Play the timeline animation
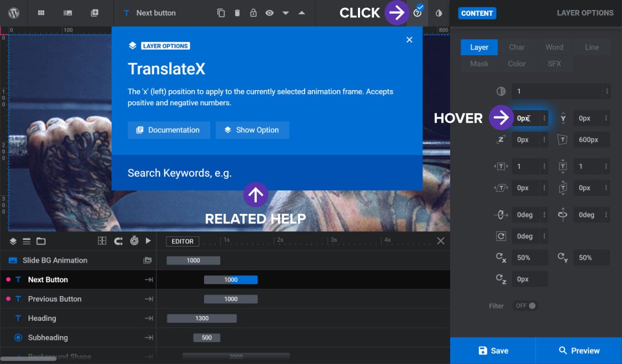The height and width of the screenshot is (364, 622). 148,241
